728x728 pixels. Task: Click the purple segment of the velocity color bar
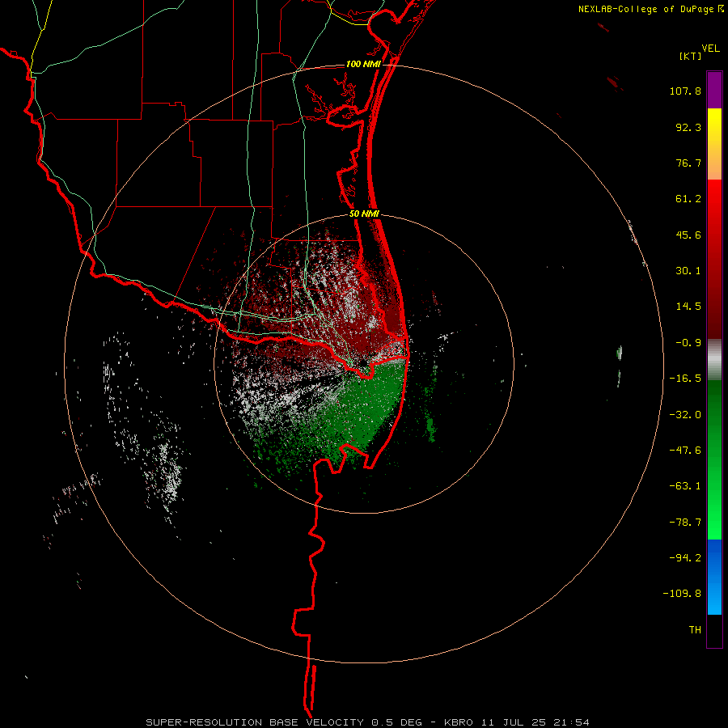click(x=714, y=90)
